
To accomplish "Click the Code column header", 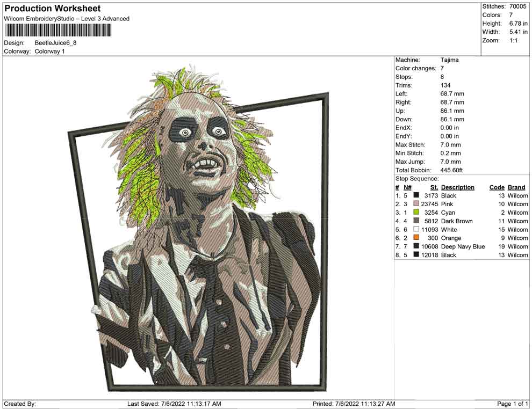I will click(x=497, y=187).
